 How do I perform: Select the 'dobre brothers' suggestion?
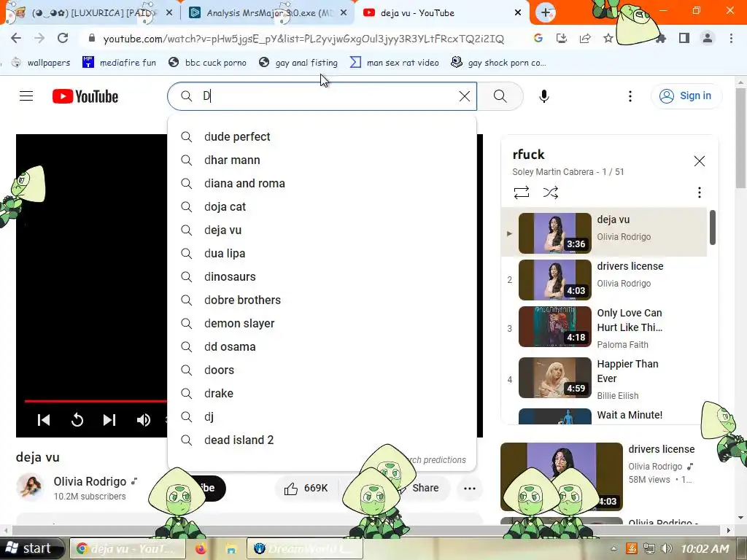point(322,300)
